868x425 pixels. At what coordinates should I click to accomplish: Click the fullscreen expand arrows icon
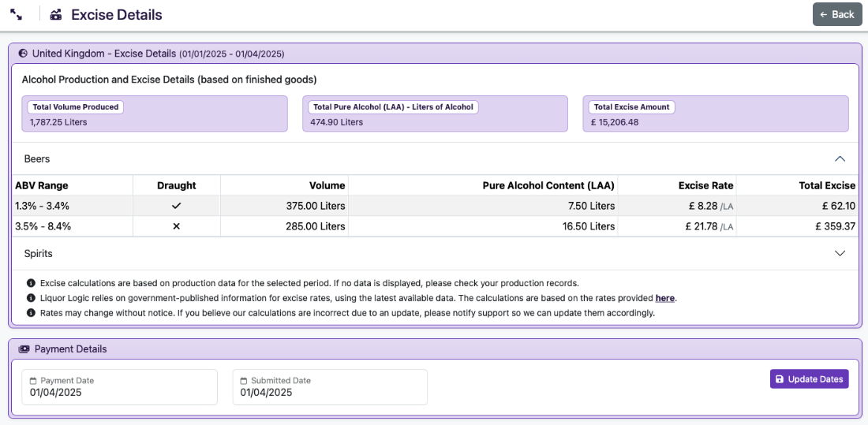pyautogui.click(x=16, y=15)
